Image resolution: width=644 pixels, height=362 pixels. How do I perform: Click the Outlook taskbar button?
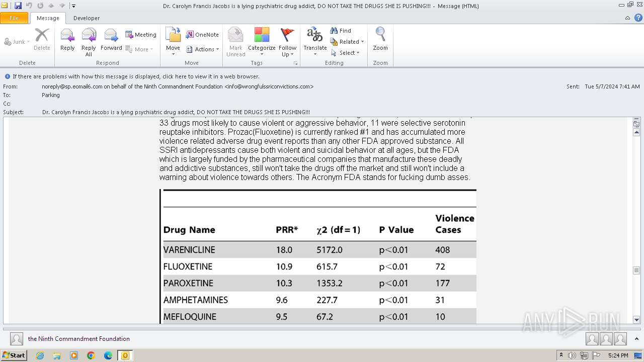pyautogui.click(x=125, y=355)
